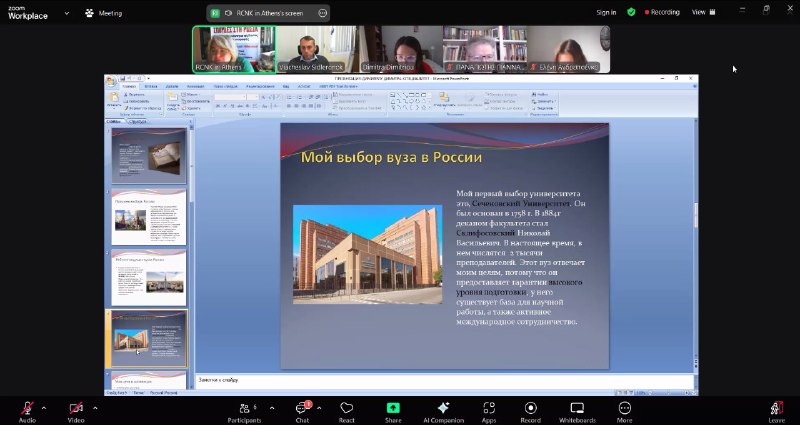Click the Record button in toolbar

(x=531, y=412)
